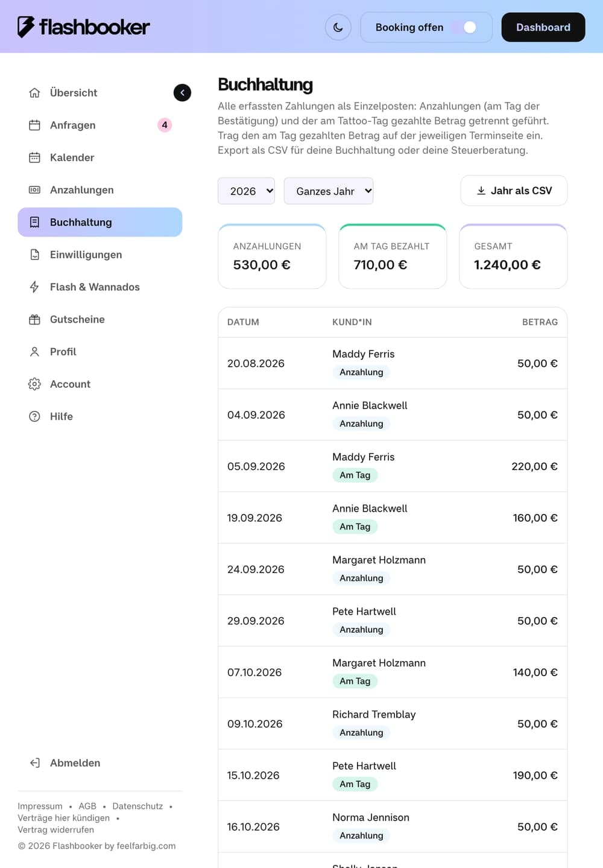Click Abmelden to log out
The image size is (603, 868).
[x=100, y=763]
